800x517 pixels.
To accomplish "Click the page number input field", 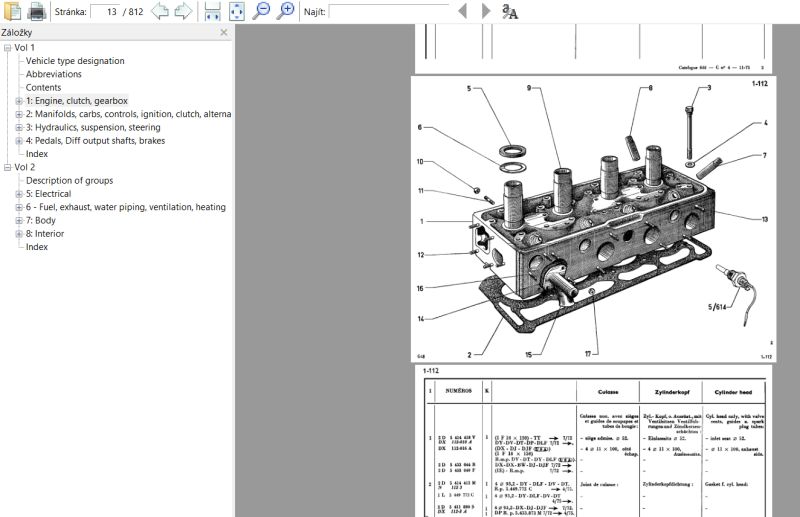I will coord(103,11).
